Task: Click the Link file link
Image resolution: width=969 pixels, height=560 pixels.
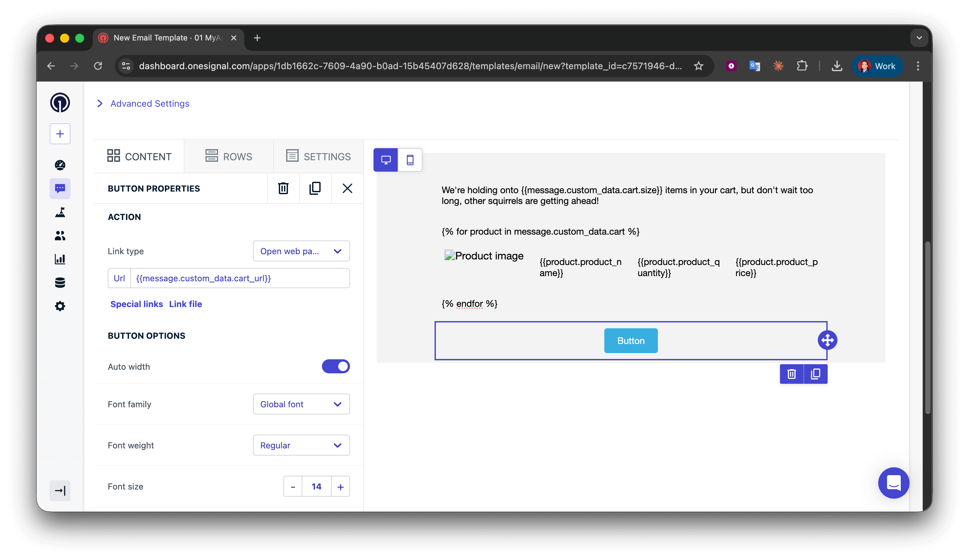Action: tap(185, 304)
